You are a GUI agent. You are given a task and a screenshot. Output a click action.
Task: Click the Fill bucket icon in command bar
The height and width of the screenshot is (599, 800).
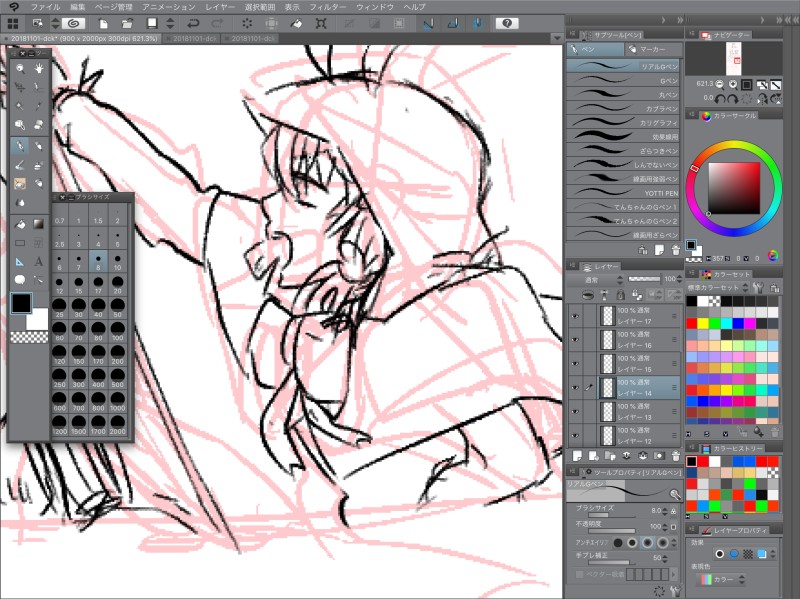tap(296, 23)
